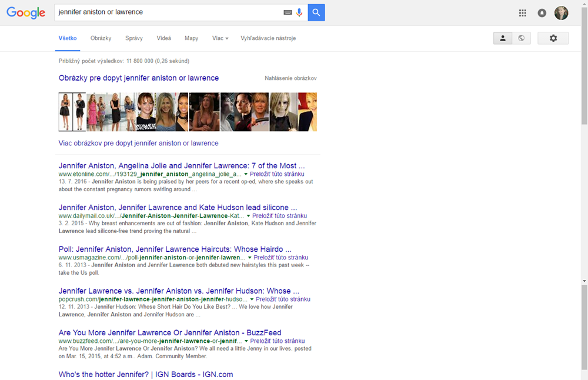Open Daily Mail 'lead silicone' result title
The image size is (588, 380).
click(178, 208)
